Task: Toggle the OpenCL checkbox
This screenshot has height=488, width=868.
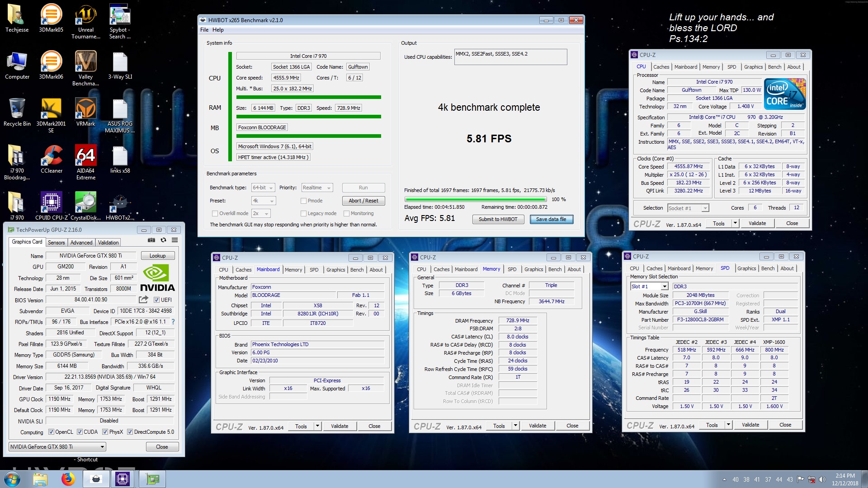Action: coord(51,432)
